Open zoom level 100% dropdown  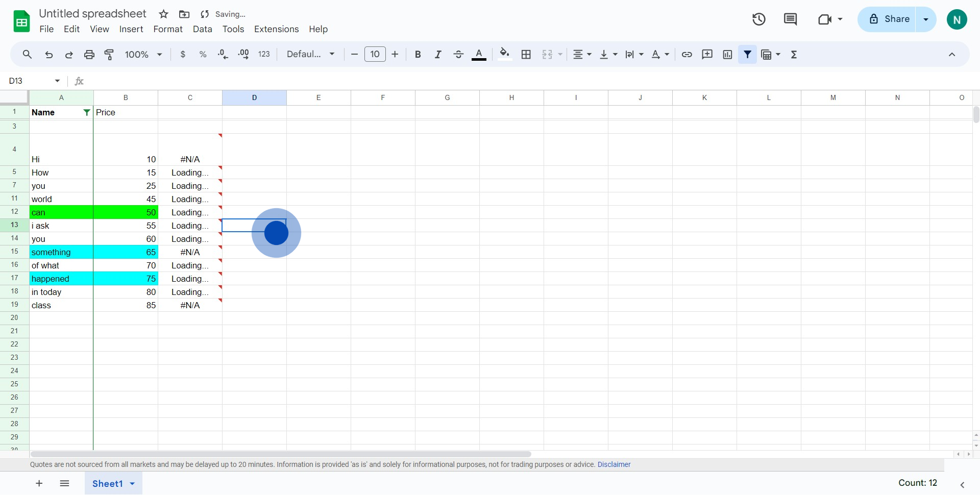143,54
